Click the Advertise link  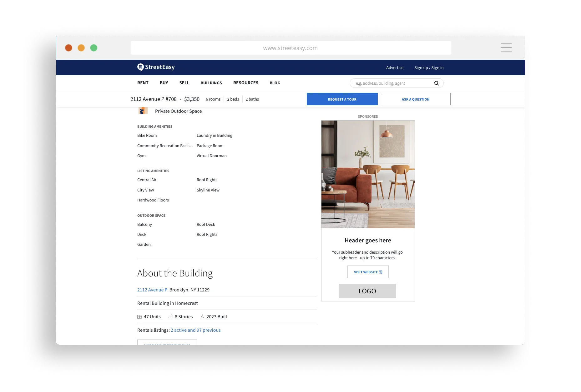point(395,67)
